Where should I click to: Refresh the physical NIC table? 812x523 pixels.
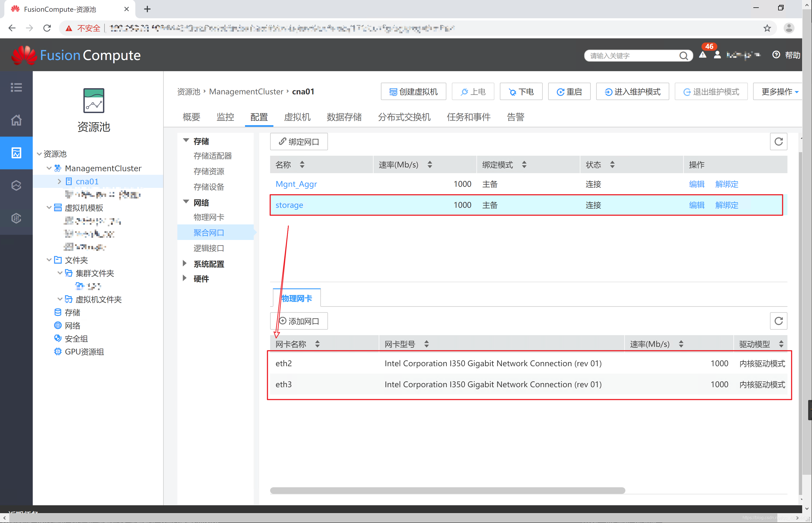(778, 321)
